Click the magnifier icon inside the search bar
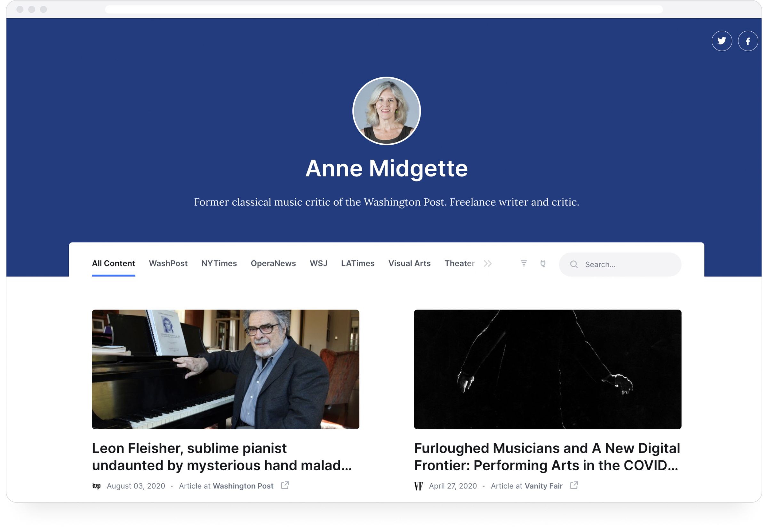 [574, 264]
